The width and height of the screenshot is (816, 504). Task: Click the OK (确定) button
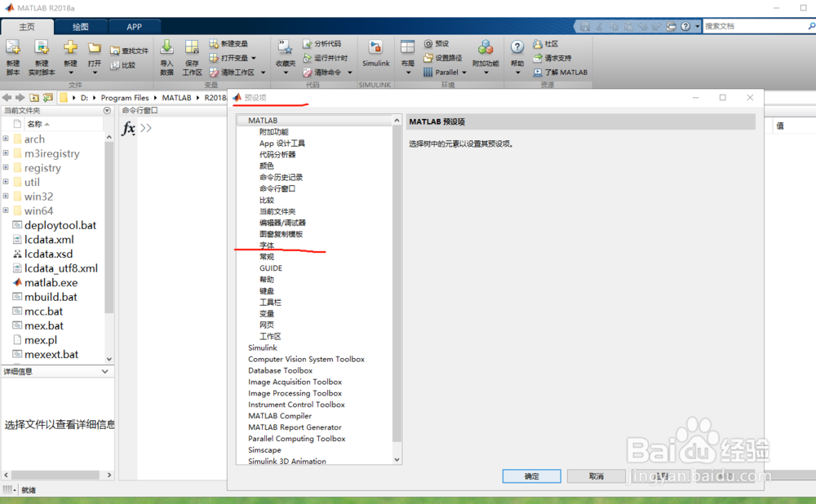(531, 476)
